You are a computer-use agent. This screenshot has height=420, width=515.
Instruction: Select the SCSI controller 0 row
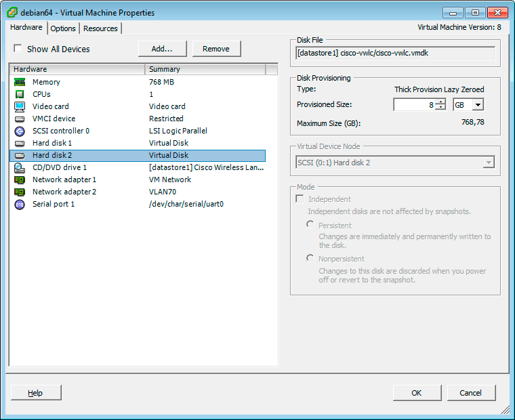pyautogui.click(x=138, y=131)
